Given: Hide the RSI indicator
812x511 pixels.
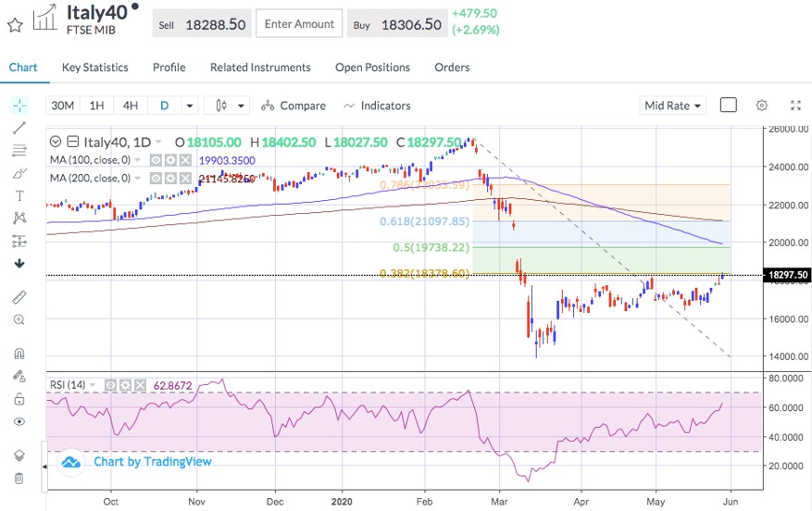Looking at the screenshot, I should (x=111, y=385).
